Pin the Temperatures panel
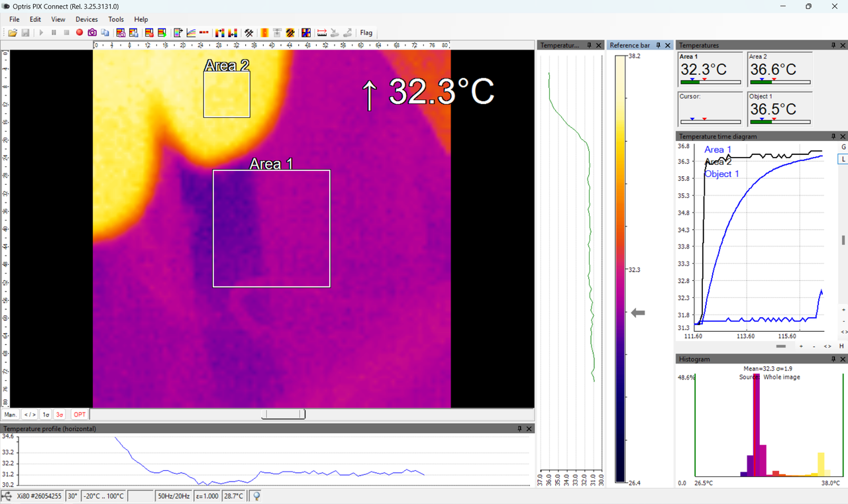This screenshot has height=504, width=848. click(833, 45)
